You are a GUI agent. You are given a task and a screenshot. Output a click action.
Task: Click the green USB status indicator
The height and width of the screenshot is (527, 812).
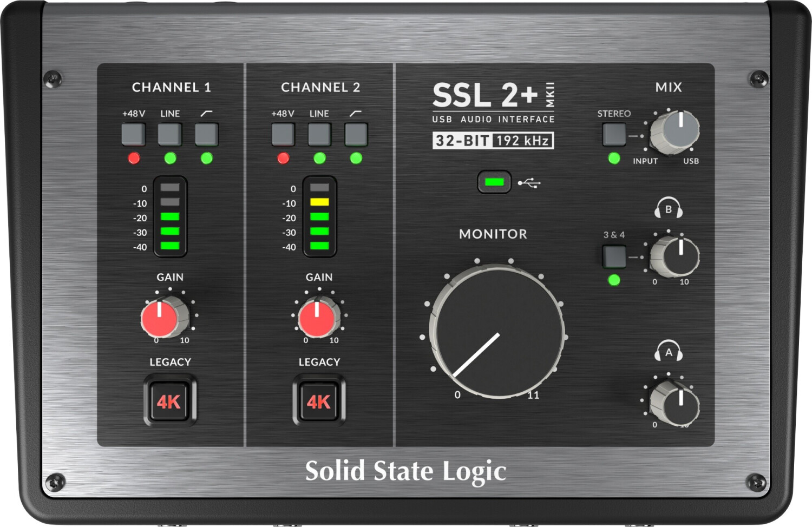pyautogui.click(x=494, y=182)
